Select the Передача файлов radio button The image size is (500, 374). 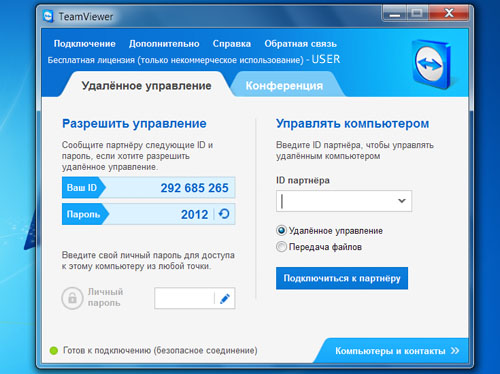coord(281,247)
